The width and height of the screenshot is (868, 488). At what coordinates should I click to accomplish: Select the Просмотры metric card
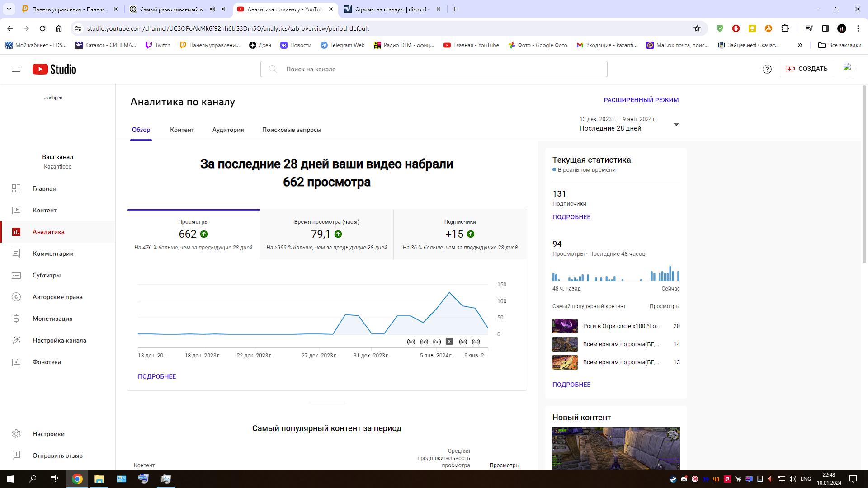pyautogui.click(x=193, y=234)
